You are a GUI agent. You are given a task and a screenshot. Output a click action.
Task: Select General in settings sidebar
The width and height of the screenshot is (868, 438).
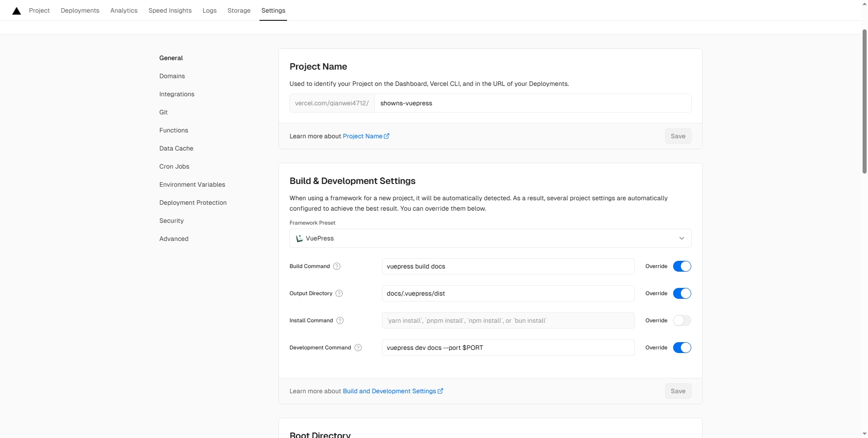(171, 58)
